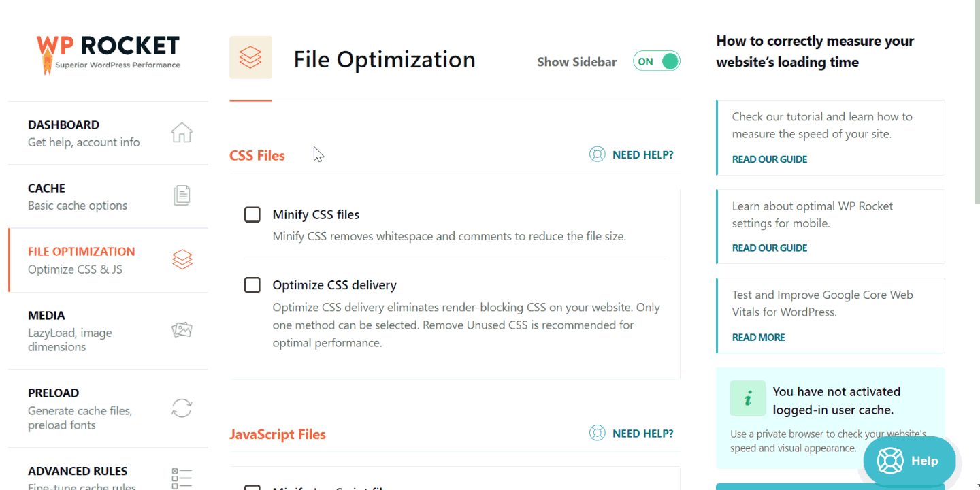Viewport: 980px width, 490px height.
Task: Click the Cache document icon
Action: click(182, 196)
